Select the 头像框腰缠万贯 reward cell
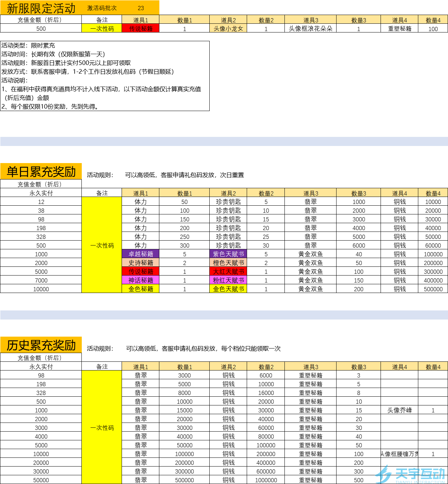This screenshot has width=448, height=484. tap(399, 454)
